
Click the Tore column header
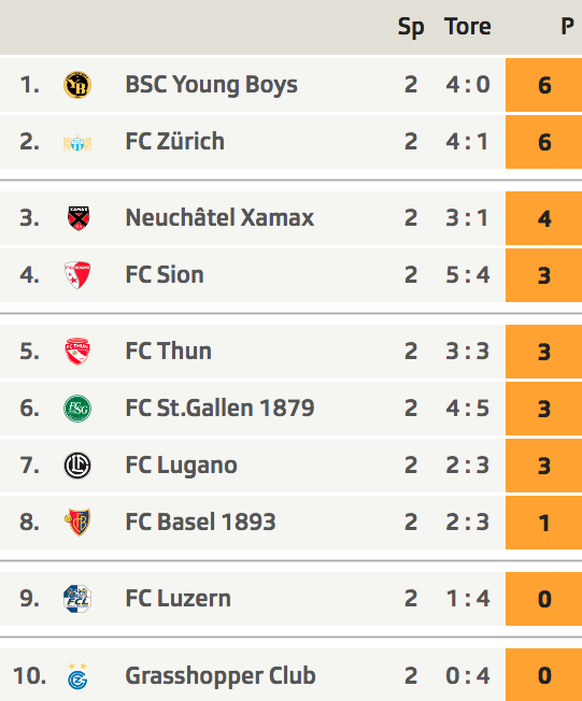click(468, 26)
